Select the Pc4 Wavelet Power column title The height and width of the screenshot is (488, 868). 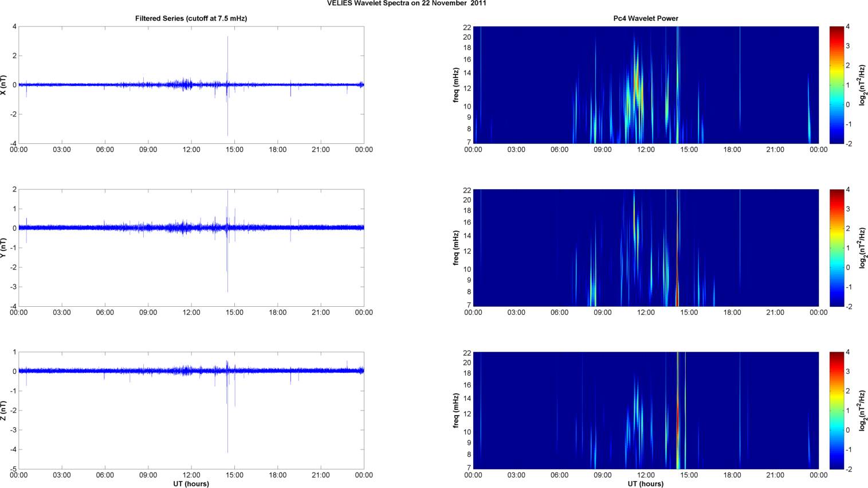click(646, 18)
